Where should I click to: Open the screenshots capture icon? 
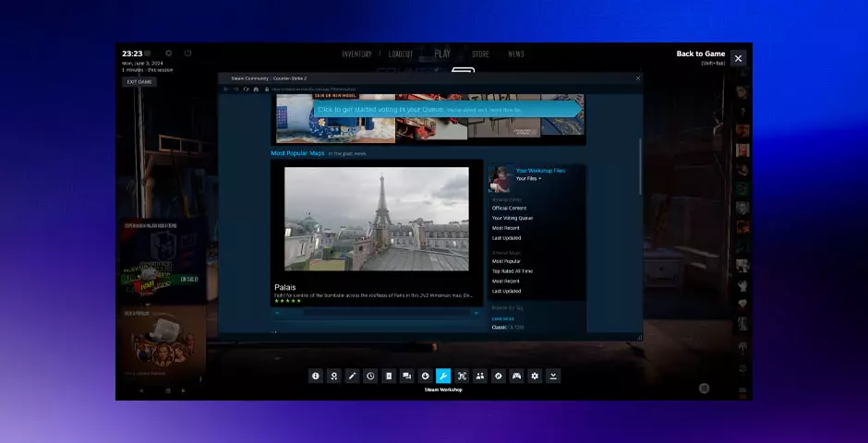pyautogui.click(x=462, y=376)
